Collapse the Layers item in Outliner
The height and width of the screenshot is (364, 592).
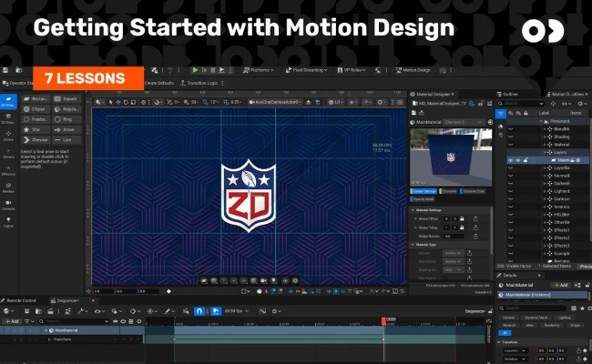click(x=546, y=152)
